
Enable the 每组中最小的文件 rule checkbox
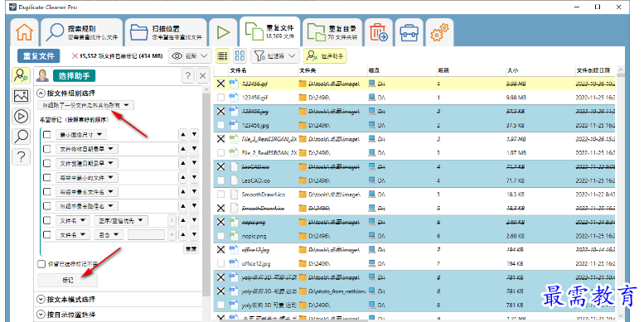pyautogui.click(x=47, y=178)
